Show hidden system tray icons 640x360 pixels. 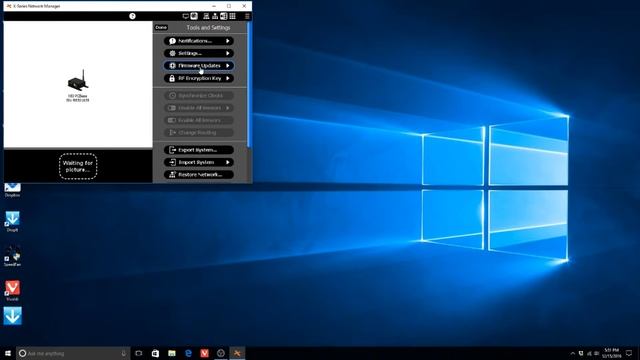point(572,353)
